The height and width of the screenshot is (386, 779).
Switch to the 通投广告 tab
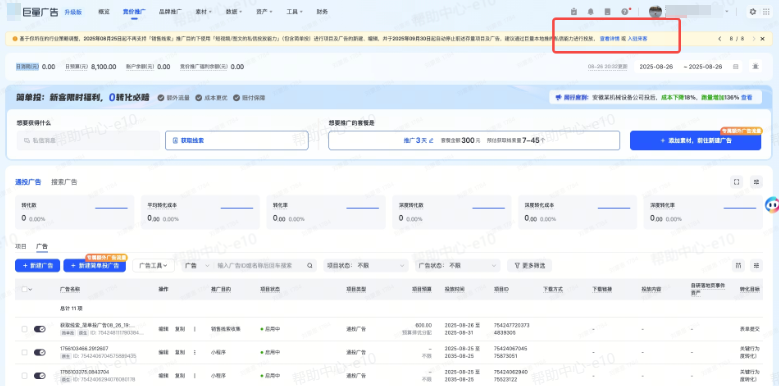click(28, 182)
